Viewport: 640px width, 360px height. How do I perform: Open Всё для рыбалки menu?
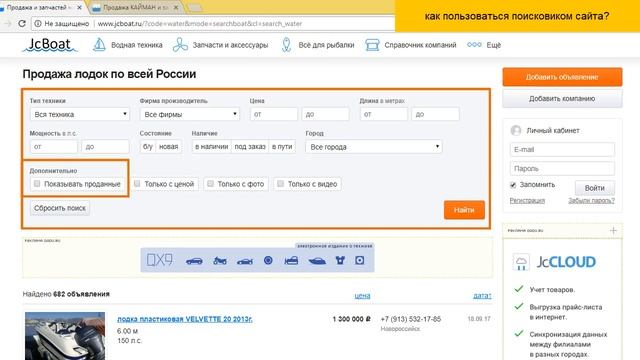(326, 45)
